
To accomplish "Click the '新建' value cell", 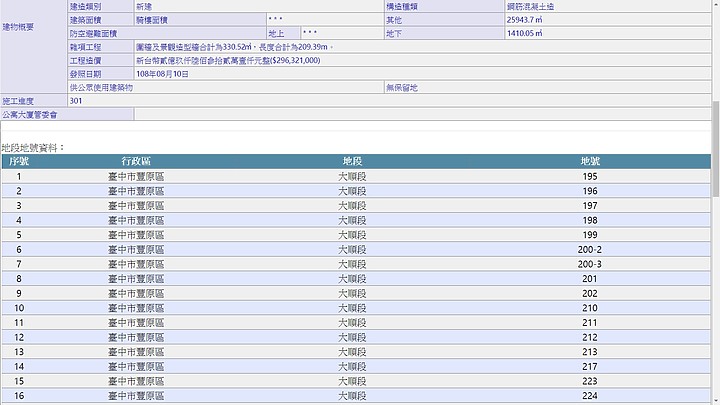I will 259,6.
